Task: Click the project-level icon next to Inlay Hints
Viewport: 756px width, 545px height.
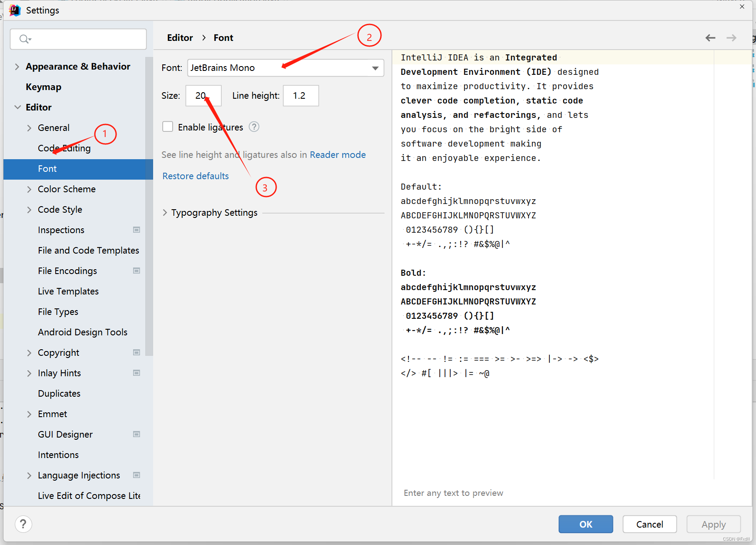Action: coord(137,373)
